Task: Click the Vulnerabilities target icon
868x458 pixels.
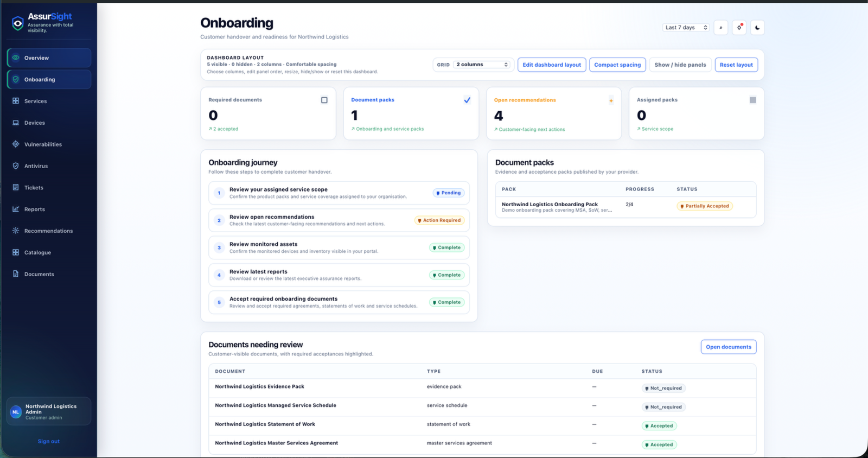Action: 16,144
